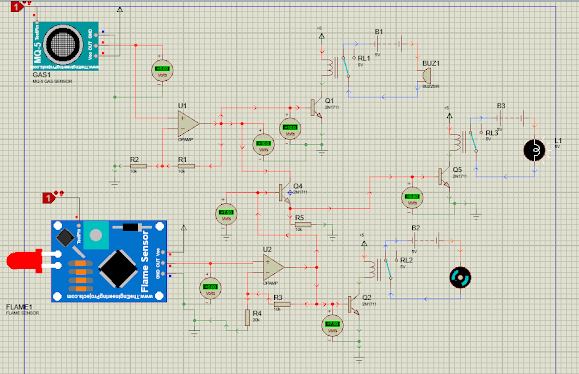Select the DC motor near RL2
579x374 pixels.
click(x=460, y=277)
